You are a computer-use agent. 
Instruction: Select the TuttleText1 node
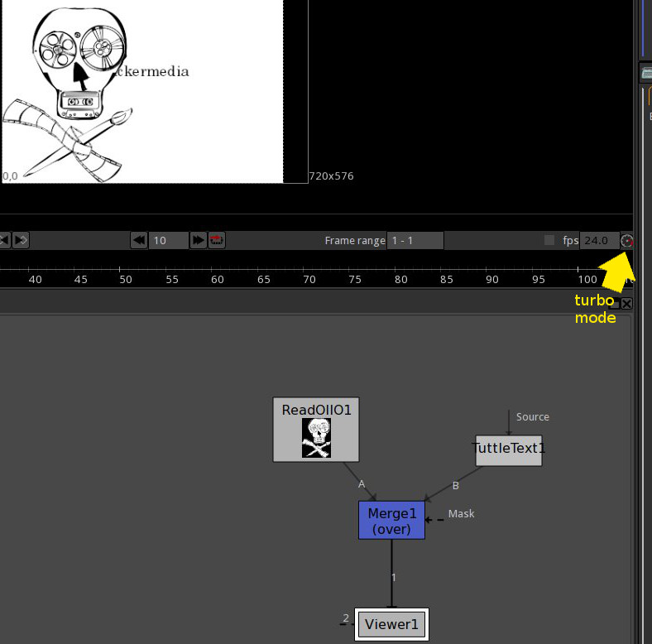(509, 450)
